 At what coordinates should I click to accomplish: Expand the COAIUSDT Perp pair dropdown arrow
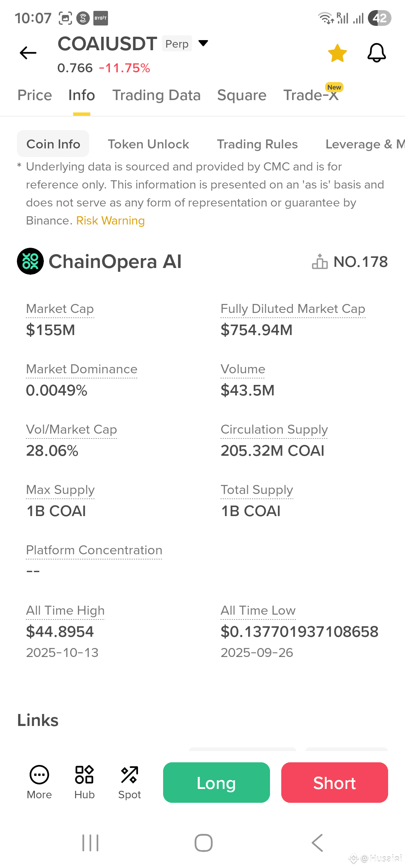point(203,43)
